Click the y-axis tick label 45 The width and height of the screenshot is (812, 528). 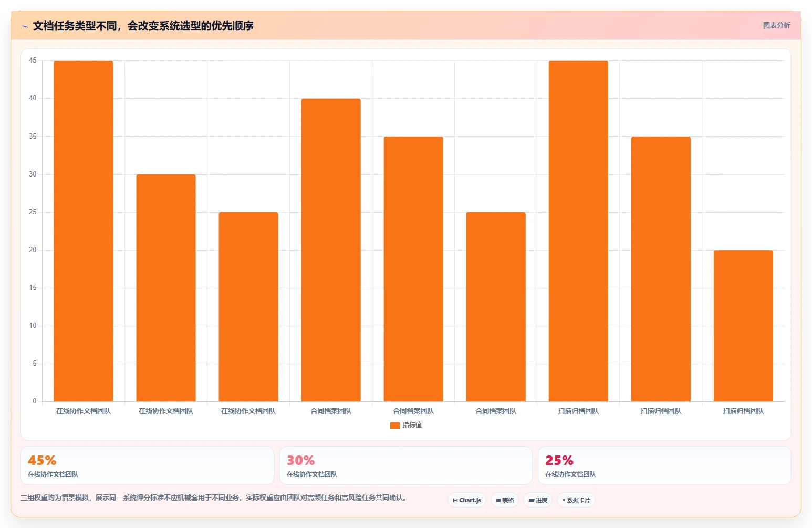click(33, 60)
